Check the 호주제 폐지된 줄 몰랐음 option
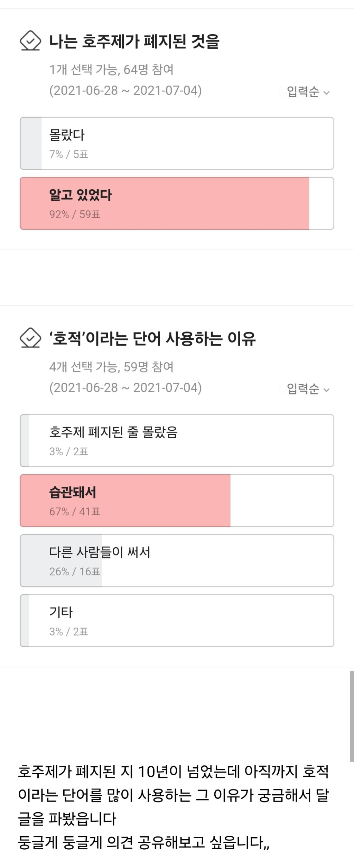This screenshot has height=868, width=354. (177, 440)
